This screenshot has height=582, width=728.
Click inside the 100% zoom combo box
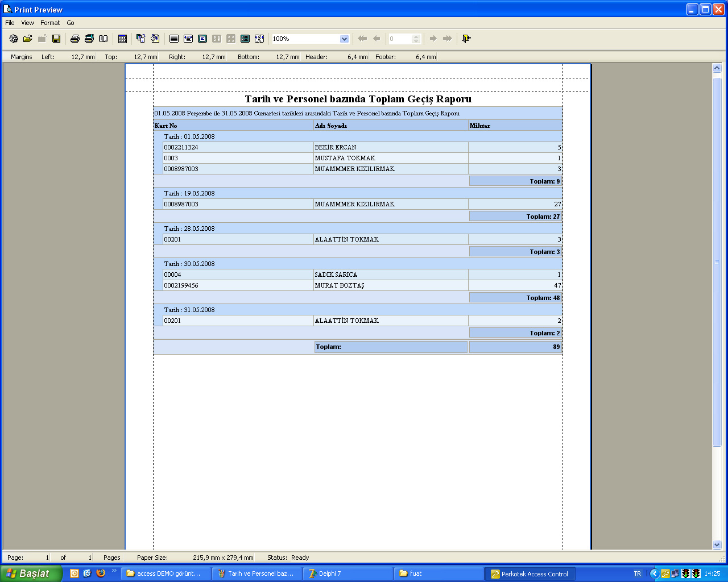coord(304,39)
